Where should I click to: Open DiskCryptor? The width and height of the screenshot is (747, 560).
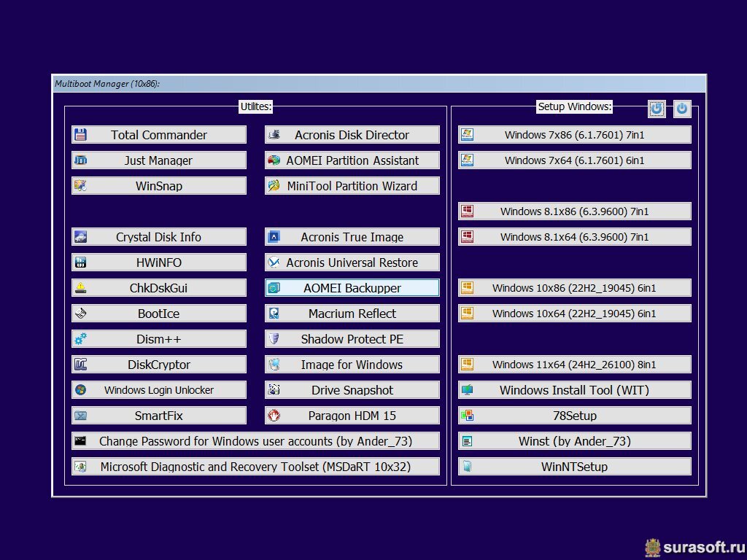[x=159, y=365]
